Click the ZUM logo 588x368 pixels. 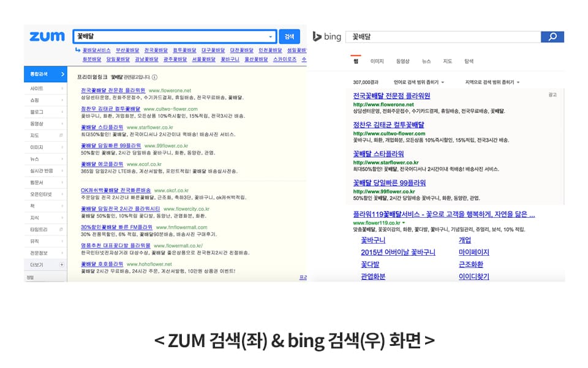(47, 37)
